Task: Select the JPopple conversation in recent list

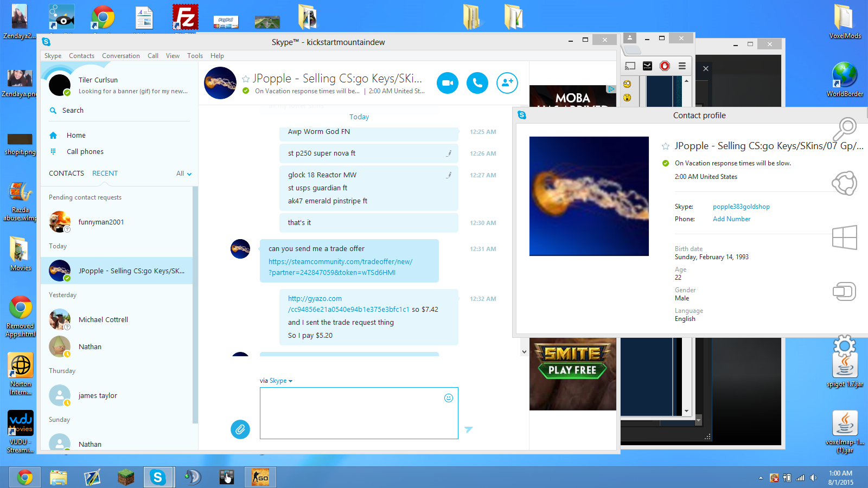Action: (x=117, y=271)
